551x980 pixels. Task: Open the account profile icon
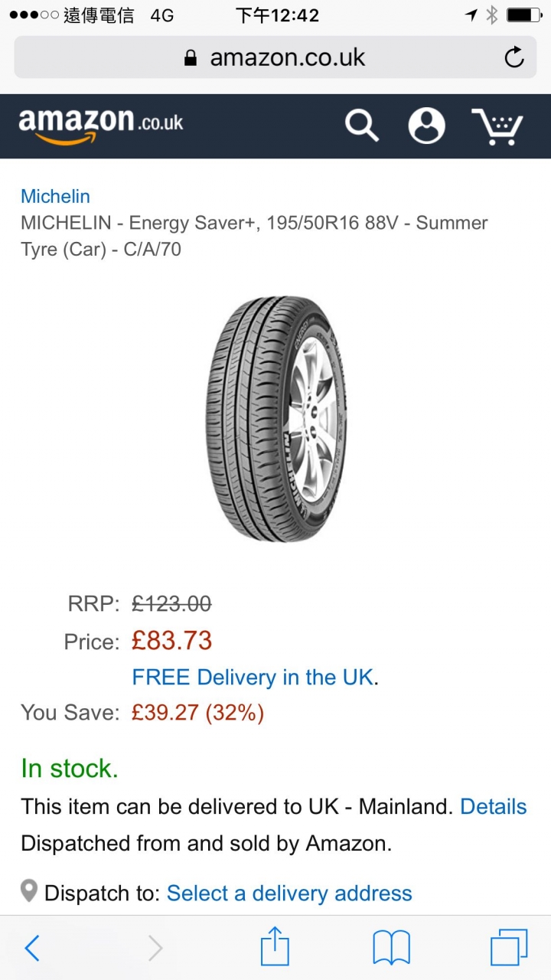pyautogui.click(x=426, y=126)
